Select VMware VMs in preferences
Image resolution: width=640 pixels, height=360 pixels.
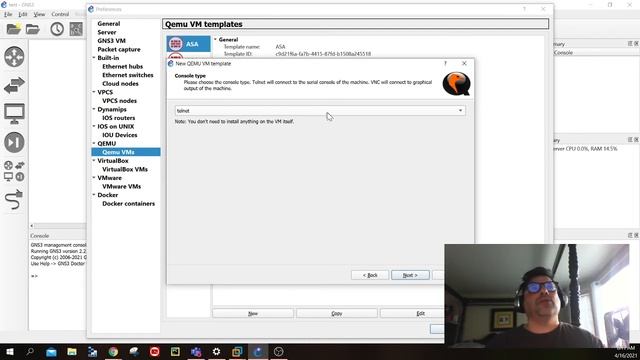122,187
